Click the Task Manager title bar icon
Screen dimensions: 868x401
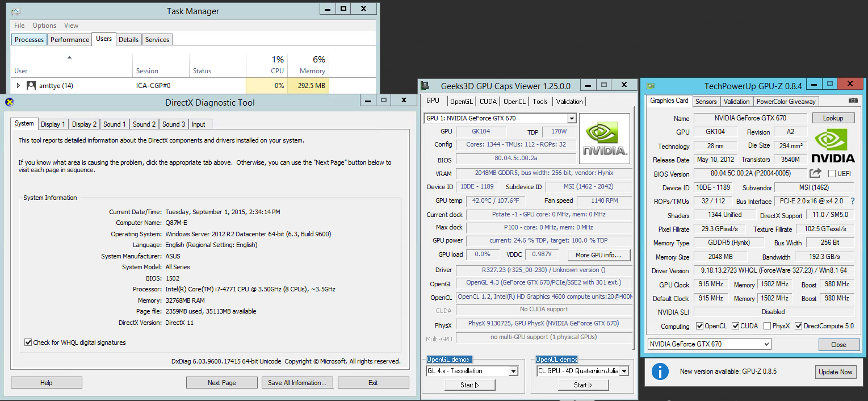[x=16, y=11]
